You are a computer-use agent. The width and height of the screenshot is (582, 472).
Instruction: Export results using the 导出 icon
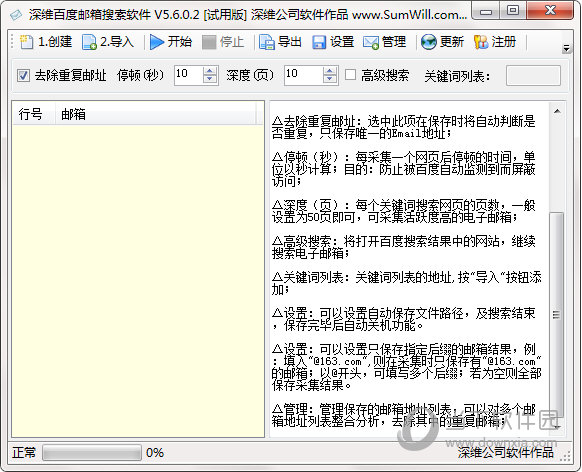click(267, 42)
